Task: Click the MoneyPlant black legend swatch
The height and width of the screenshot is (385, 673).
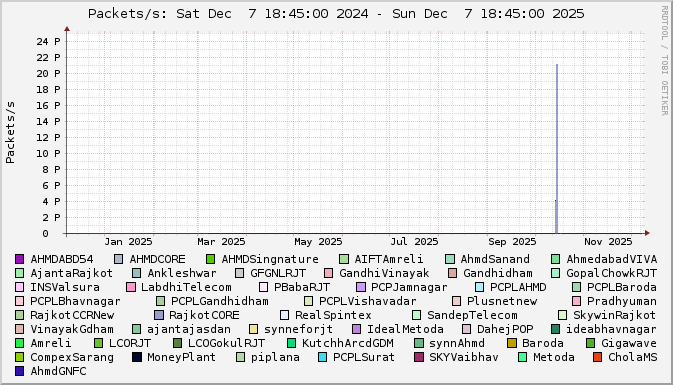Action: click(x=136, y=357)
